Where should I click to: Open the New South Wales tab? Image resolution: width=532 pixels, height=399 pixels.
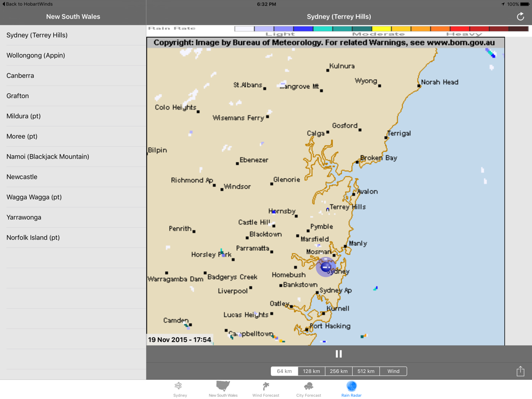coord(223,389)
